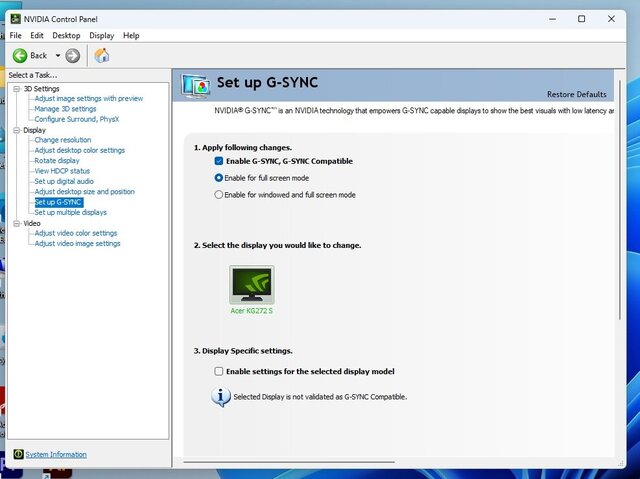Open Change resolution in the task tree

[62, 140]
